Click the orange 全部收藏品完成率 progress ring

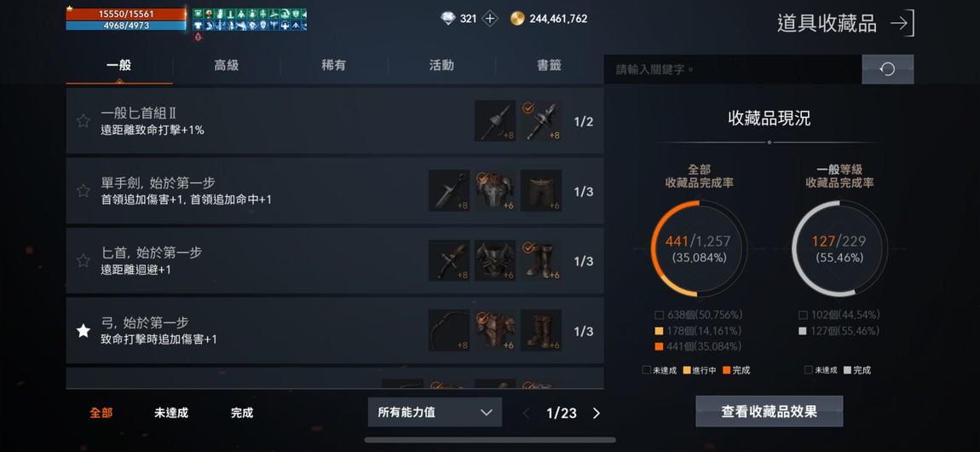(x=698, y=248)
